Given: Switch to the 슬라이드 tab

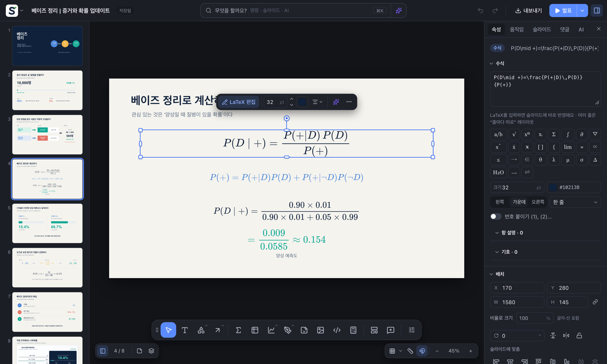Looking at the screenshot, I should coord(542,29).
